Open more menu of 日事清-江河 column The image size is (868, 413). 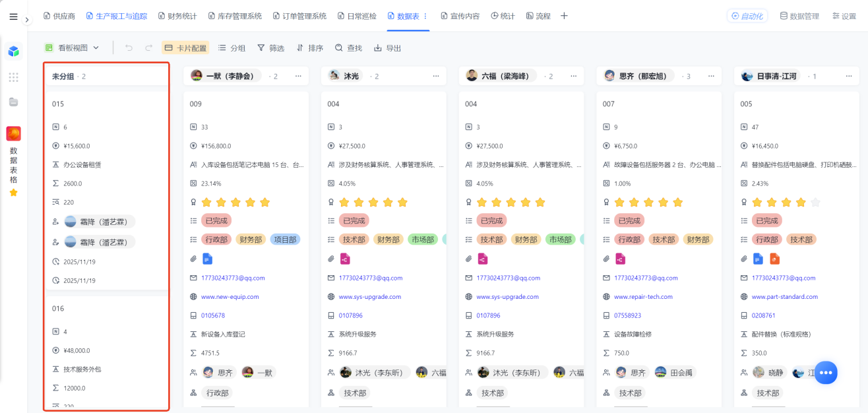click(849, 76)
